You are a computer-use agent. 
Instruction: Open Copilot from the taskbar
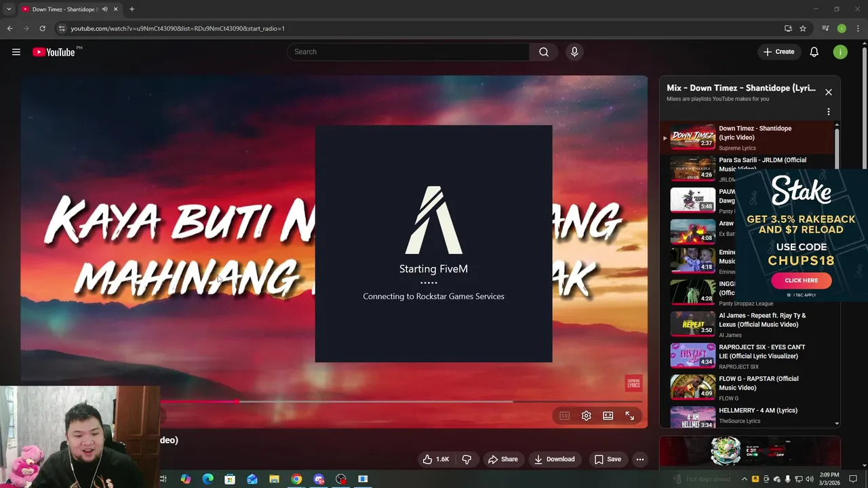tap(186, 479)
